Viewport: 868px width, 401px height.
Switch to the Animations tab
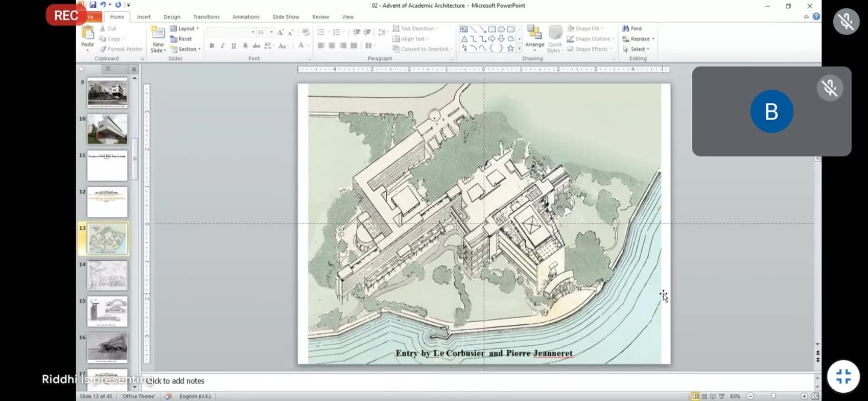click(246, 17)
